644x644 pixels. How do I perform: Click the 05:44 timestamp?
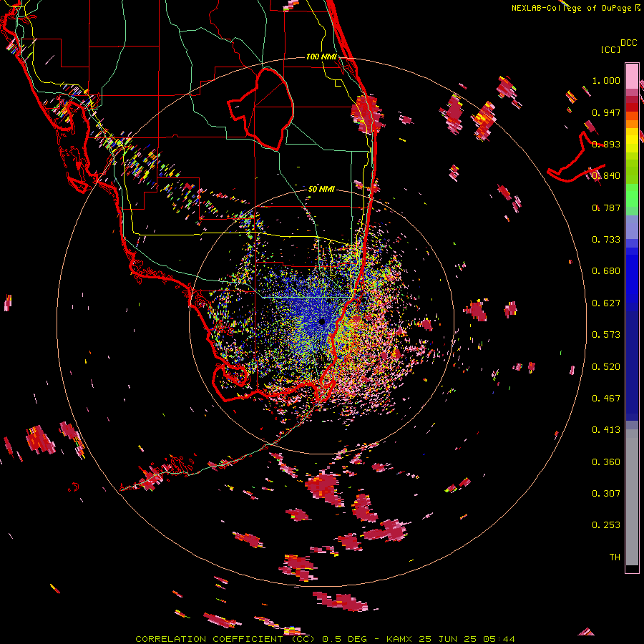click(498, 639)
